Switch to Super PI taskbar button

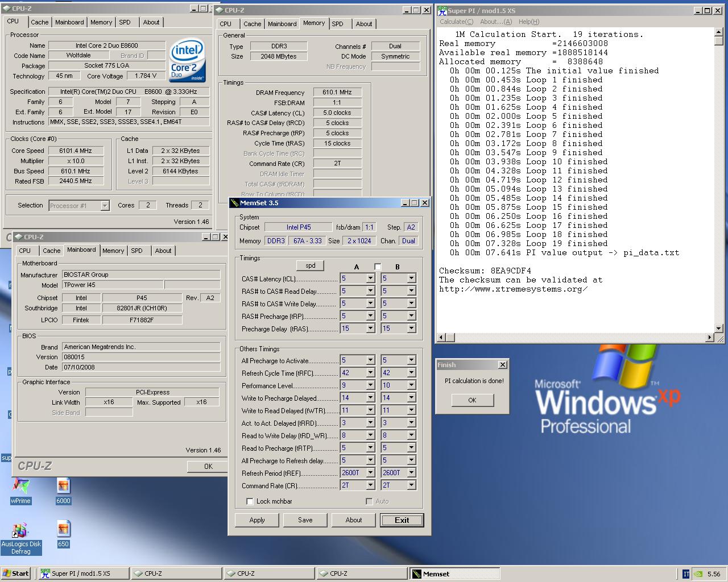(83, 573)
